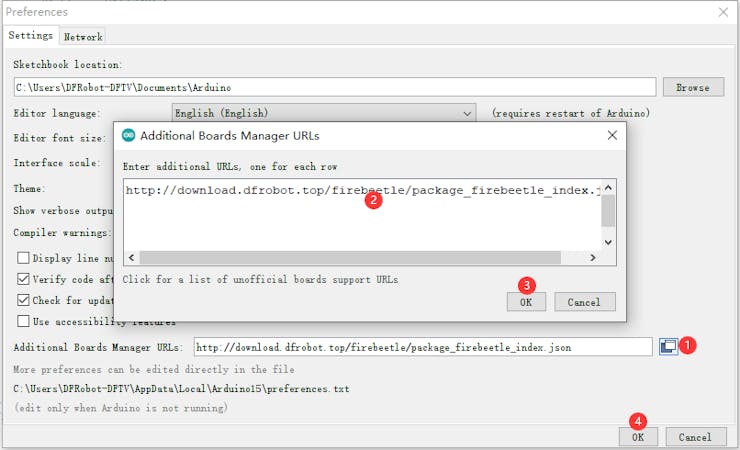Click OK at the bottom of Preferences
The image size is (740, 450).
point(638,437)
